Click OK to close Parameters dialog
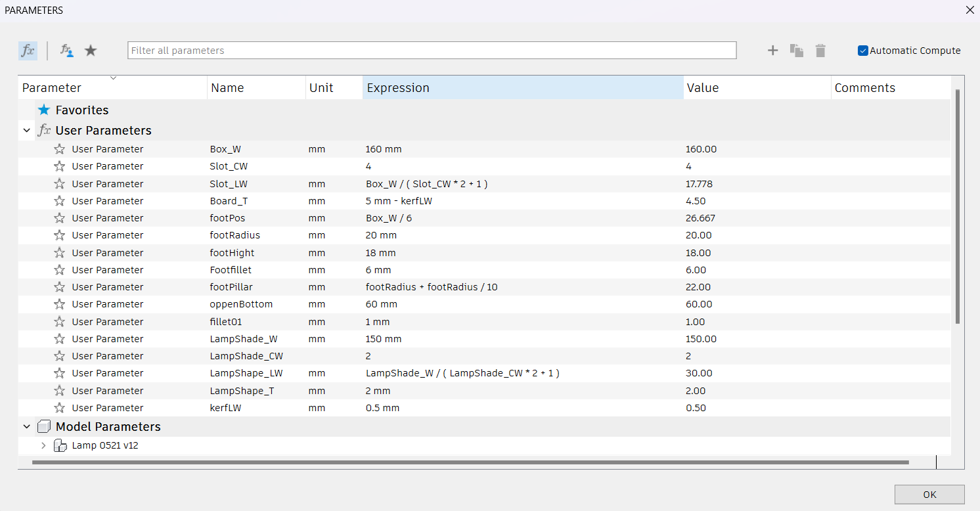The image size is (980, 511). pos(929,495)
